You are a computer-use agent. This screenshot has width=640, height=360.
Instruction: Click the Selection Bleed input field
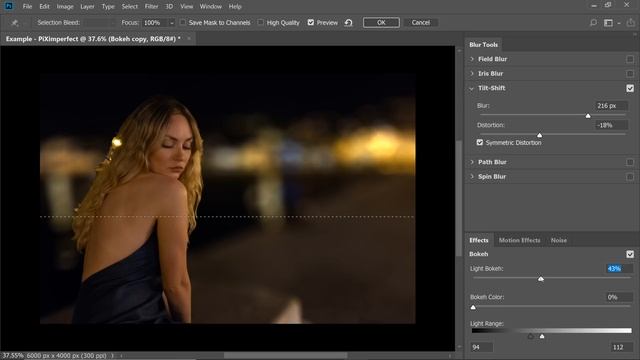click(x=100, y=23)
